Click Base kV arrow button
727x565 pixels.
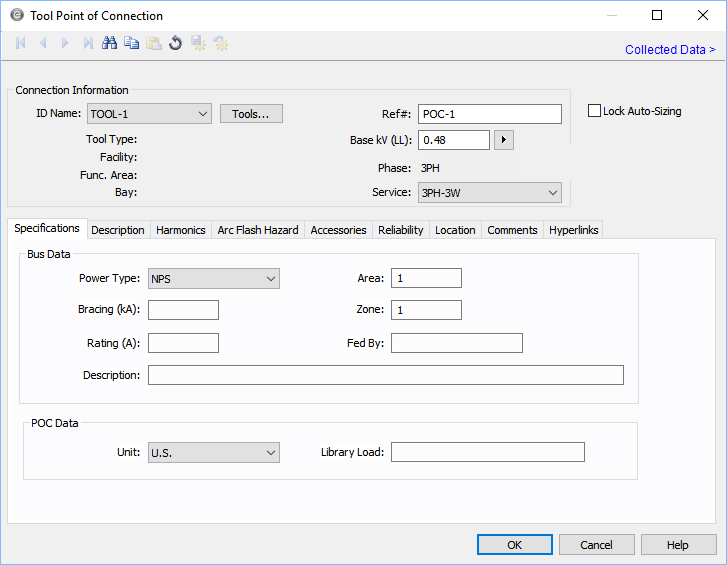pos(504,140)
